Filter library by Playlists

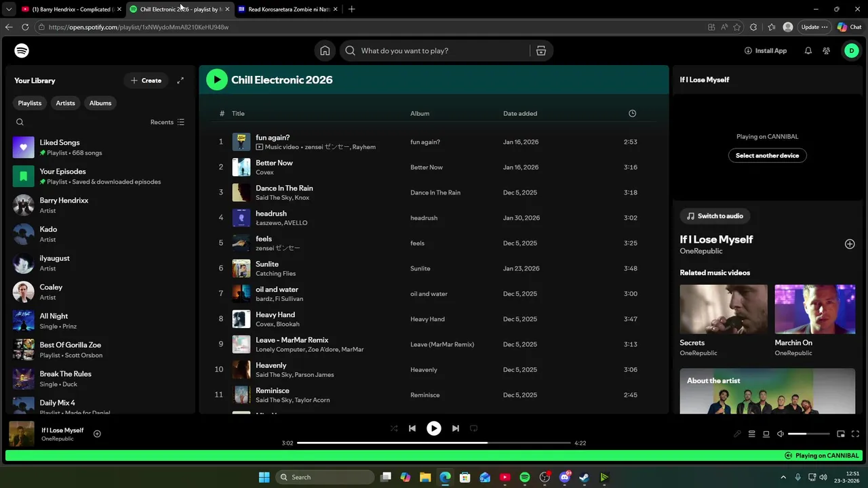(30, 103)
